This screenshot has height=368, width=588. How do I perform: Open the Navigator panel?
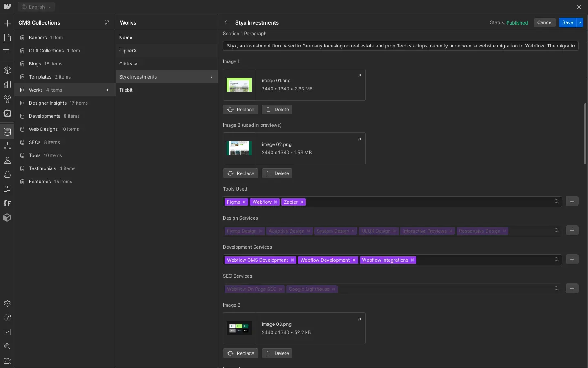click(x=7, y=52)
